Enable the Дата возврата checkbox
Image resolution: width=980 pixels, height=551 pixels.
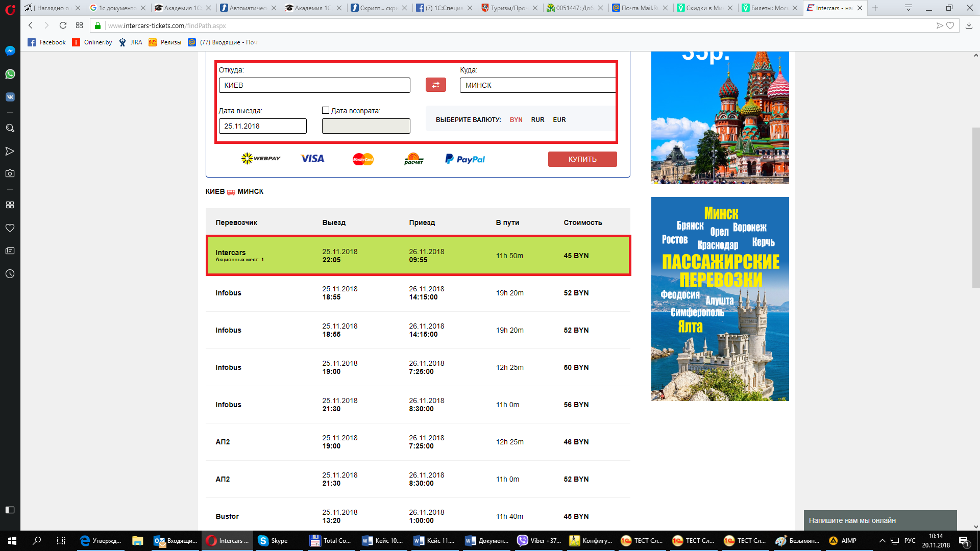tap(326, 110)
